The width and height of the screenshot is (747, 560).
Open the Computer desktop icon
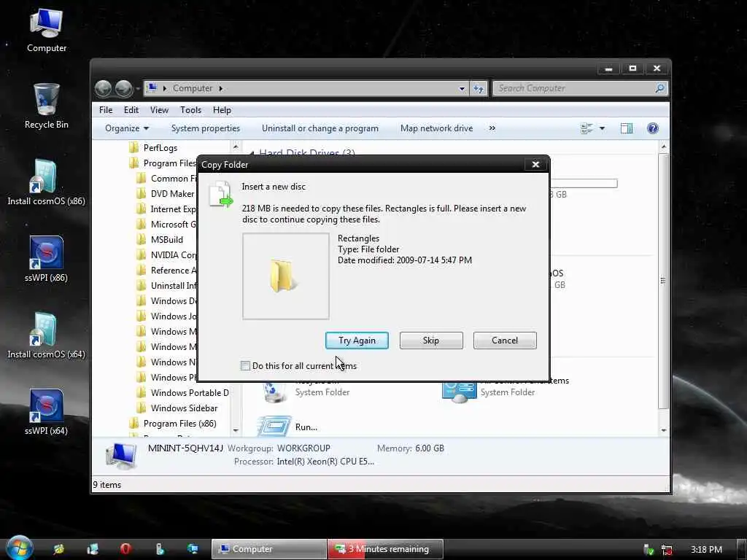pos(46,29)
